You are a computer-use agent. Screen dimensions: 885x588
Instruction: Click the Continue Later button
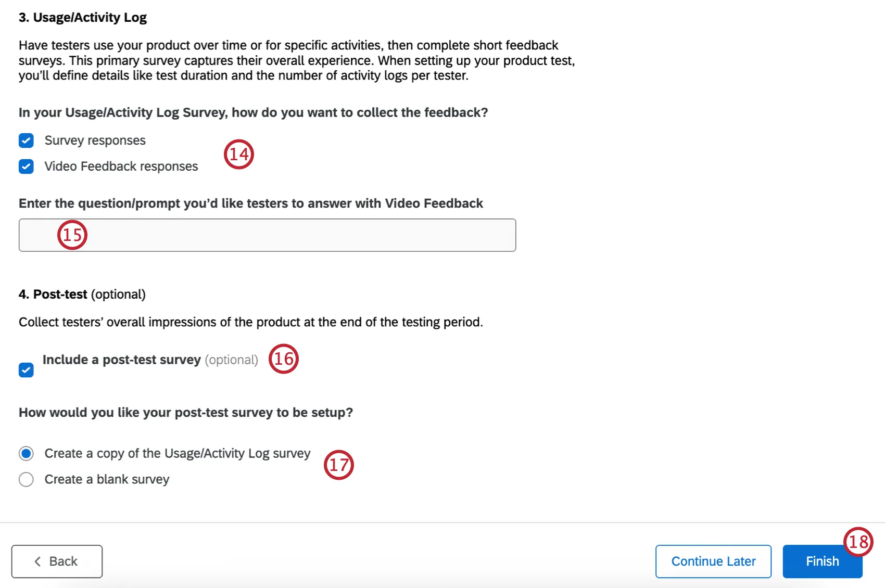tap(713, 561)
